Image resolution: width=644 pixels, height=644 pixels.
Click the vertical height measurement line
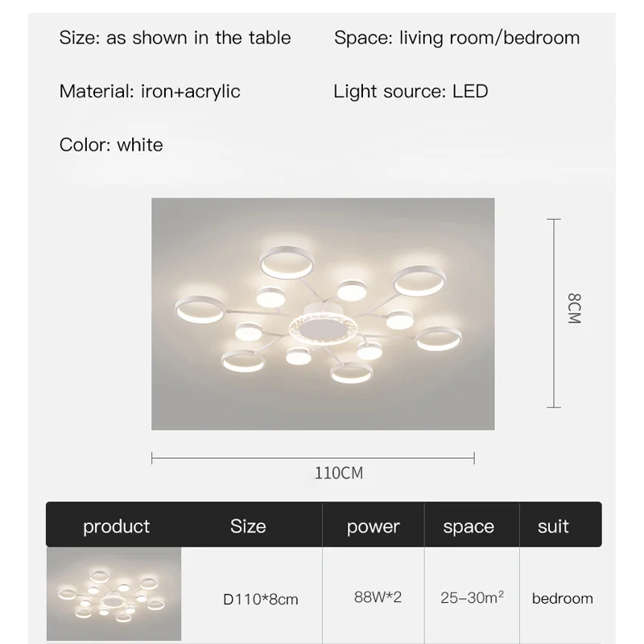point(553,313)
